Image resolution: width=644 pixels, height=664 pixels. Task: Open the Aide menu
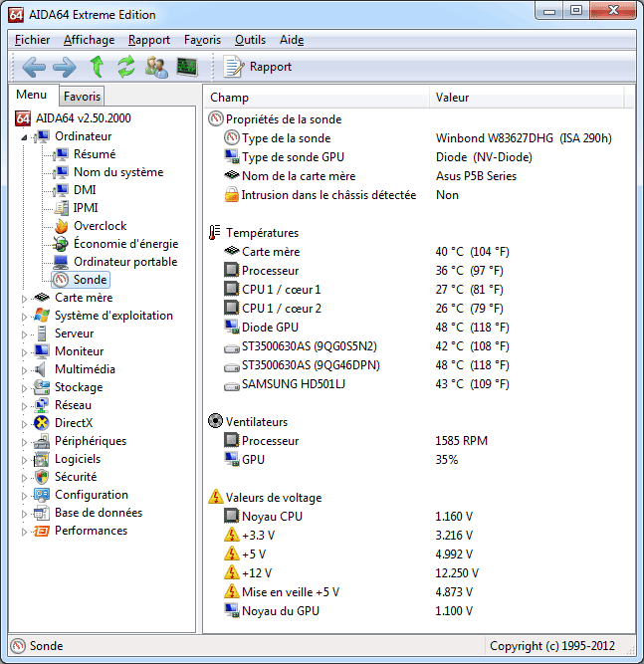pos(292,40)
